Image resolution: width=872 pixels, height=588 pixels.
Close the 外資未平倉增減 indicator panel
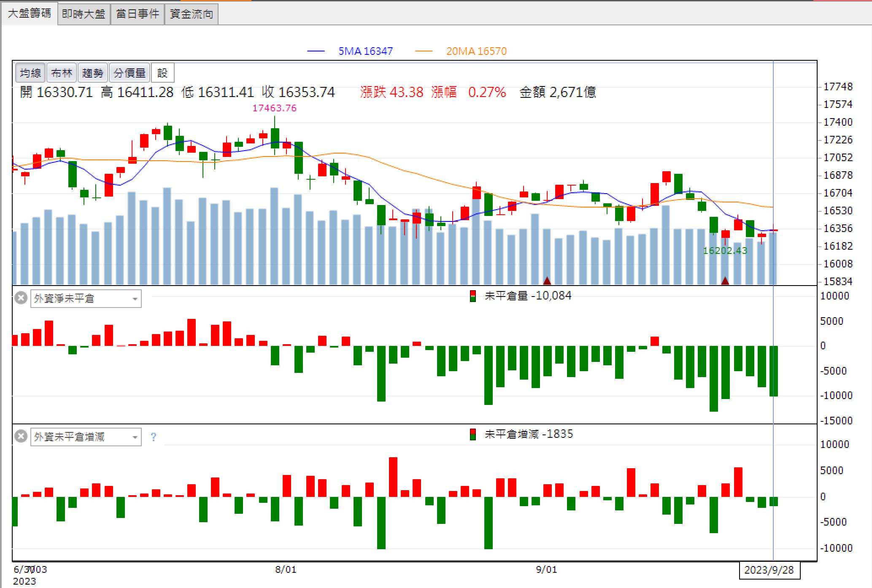pyautogui.click(x=21, y=436)
